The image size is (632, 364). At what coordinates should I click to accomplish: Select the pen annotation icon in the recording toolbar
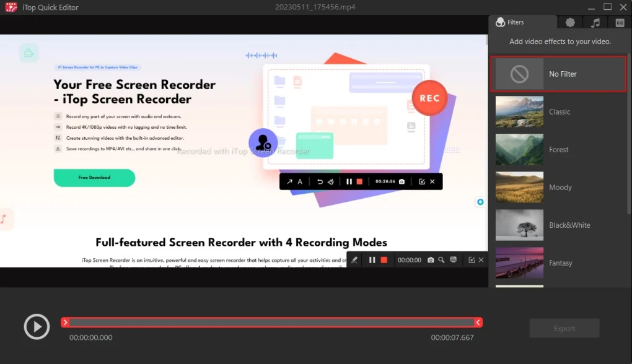click(354, 260)
